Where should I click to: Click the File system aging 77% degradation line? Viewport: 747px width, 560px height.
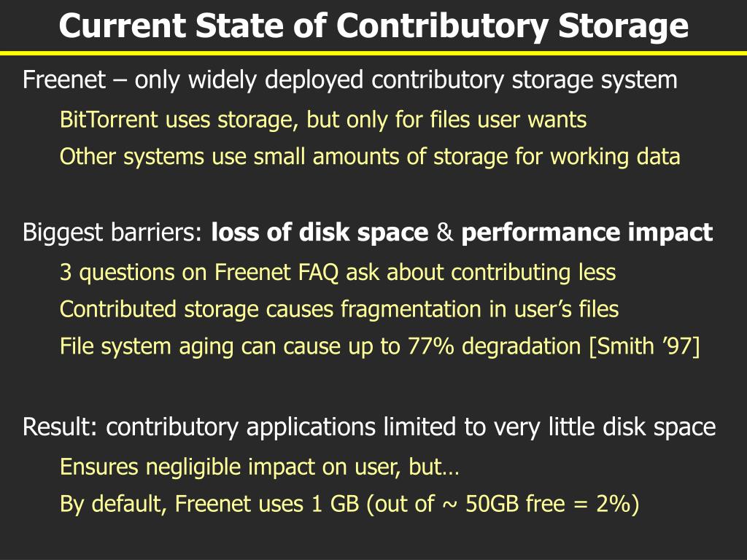point(379,346)
